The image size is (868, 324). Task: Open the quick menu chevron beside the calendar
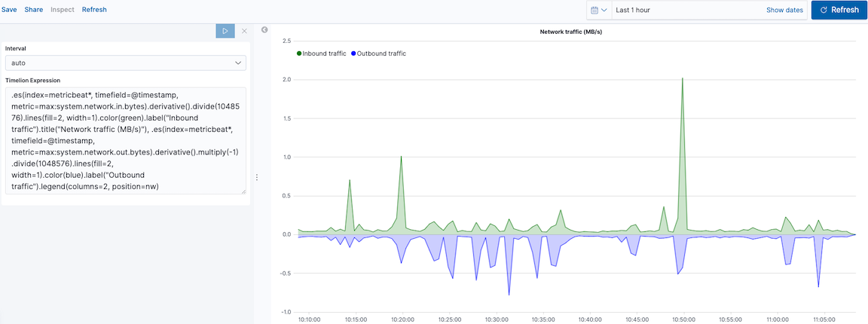click(x=604, y=10)
